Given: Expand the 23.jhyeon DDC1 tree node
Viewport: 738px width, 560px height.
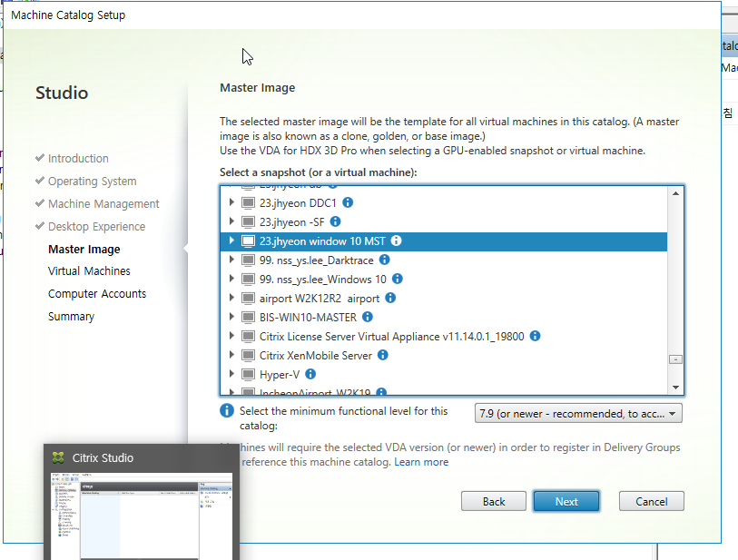Looking at the screenshot, I should coord(231,202).
